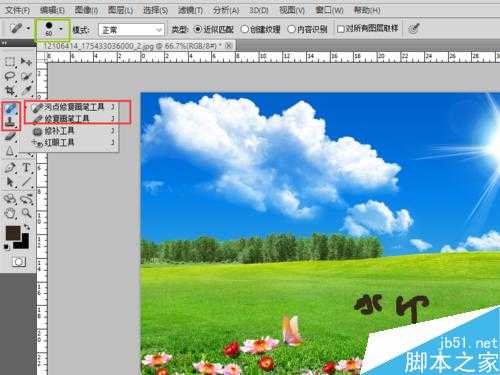This screenshot has height=375, width=500.
Task: Select the Eraser tool
Action: (x=11, y=137)
